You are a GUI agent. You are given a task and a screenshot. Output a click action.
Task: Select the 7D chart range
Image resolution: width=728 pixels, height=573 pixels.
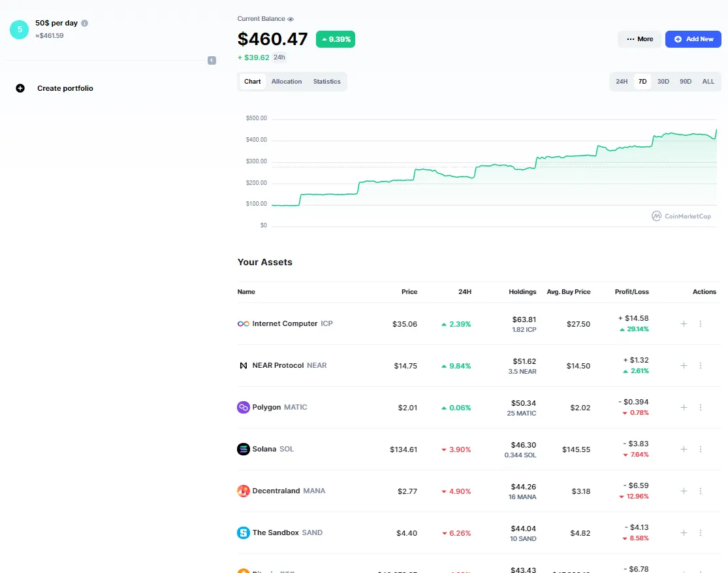[x=642, y=81]
